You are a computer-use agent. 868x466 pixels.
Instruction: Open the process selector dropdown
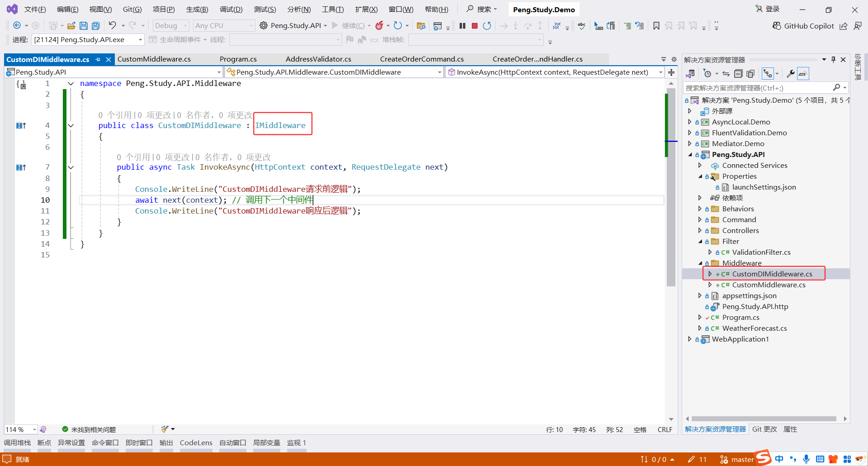[88, 40]
